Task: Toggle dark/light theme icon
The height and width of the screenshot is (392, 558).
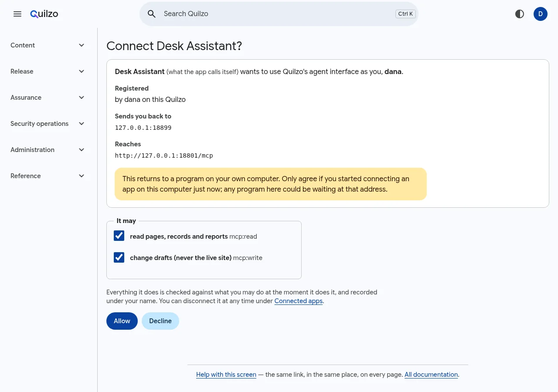Action: point(520,14)
